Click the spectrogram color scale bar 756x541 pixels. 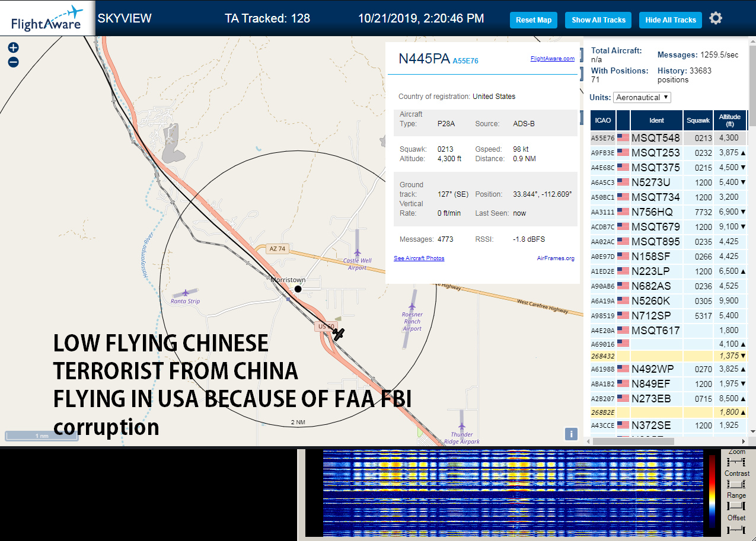click(x=712, y=491)
